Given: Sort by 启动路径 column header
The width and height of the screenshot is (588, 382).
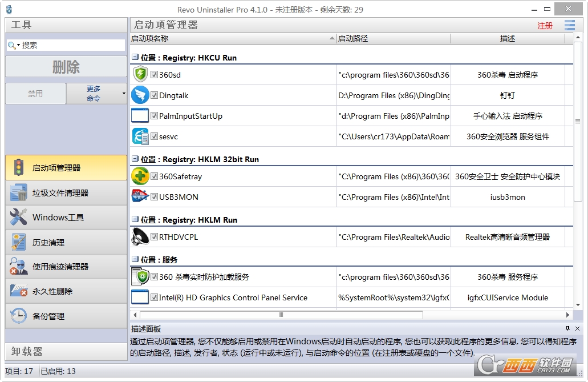Looking at the screenshot, I should 394,38.
